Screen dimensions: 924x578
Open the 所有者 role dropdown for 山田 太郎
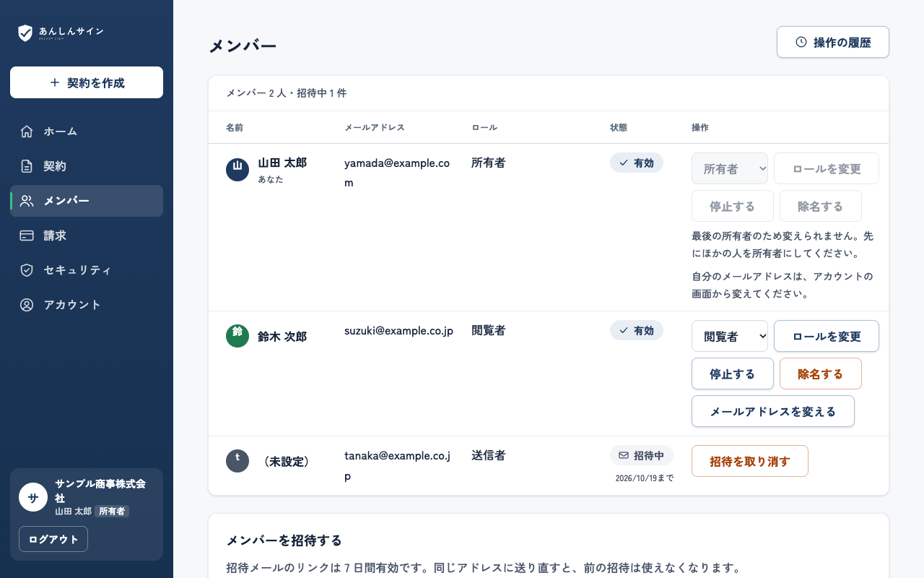pos(730,168)
